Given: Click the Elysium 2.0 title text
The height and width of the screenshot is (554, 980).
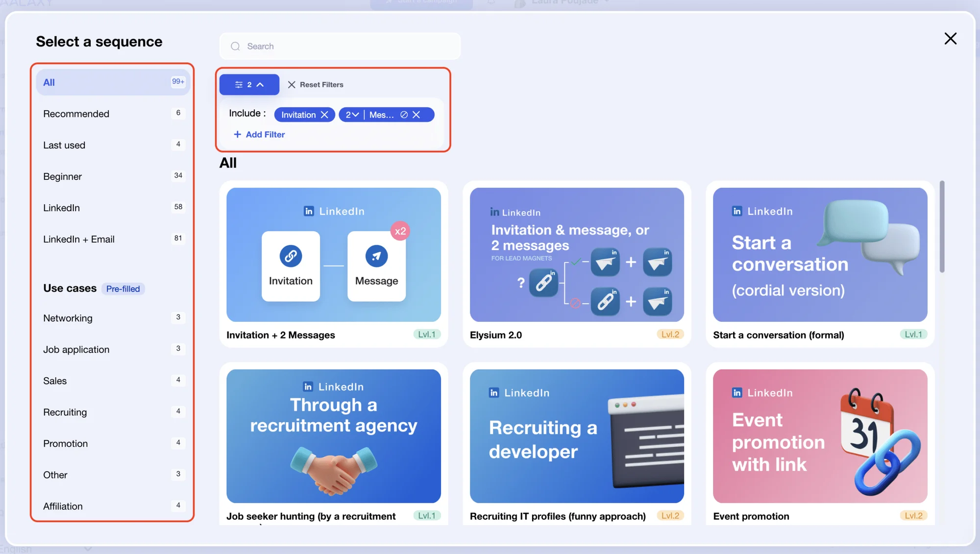Looking at the screenshot, I should [x=496, y=335].
